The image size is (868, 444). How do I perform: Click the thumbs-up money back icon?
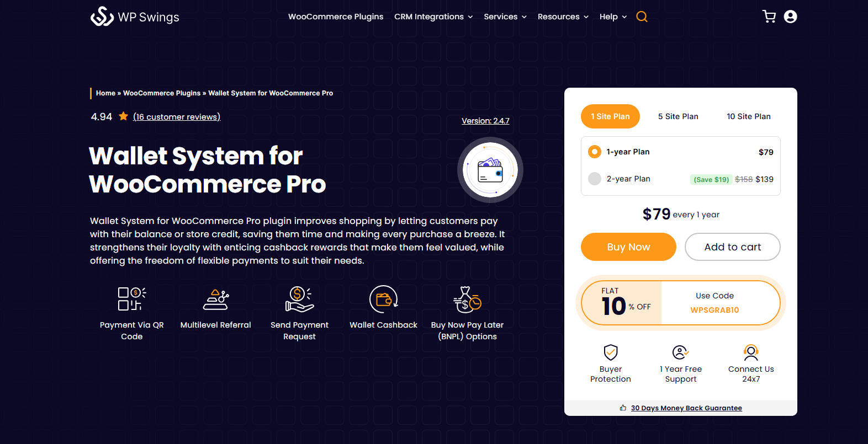(x=623, y=408)
